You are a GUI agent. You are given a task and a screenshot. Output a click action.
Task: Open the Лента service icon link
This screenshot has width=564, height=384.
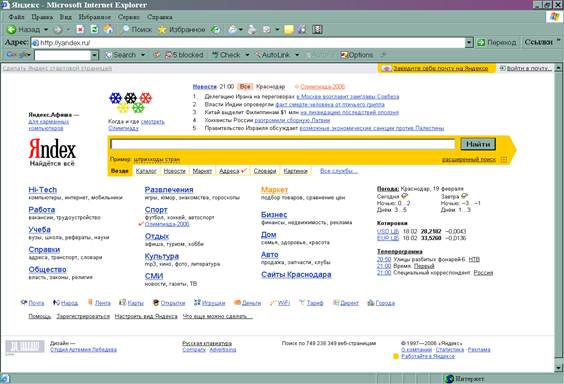(x=99, y=303)
